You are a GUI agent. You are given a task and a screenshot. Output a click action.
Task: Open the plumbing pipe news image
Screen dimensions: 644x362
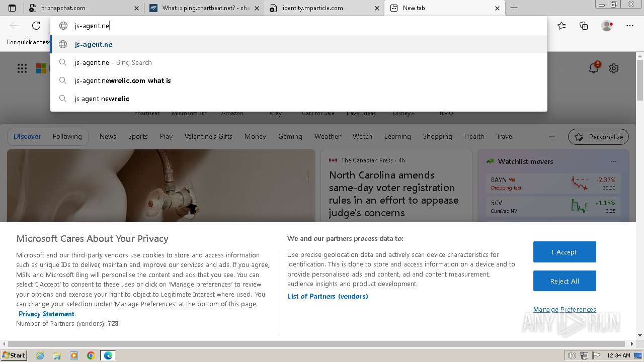pyautogui.click(x=161, y=186)
